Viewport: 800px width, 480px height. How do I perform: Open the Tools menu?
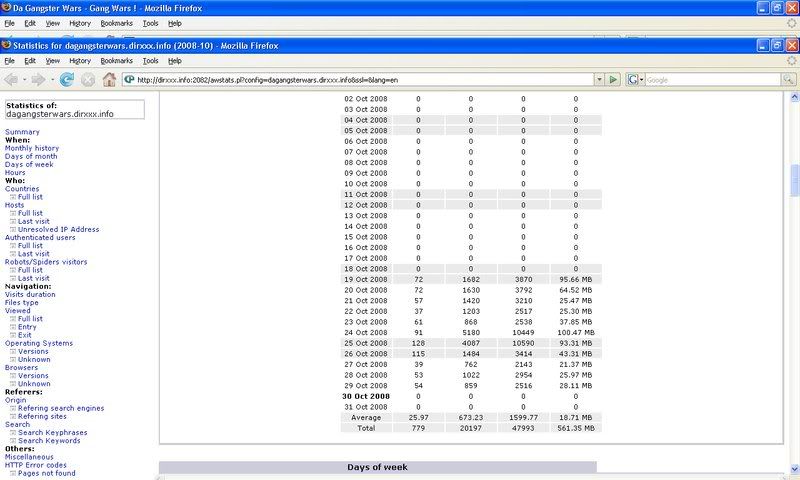tap(150, 60)
